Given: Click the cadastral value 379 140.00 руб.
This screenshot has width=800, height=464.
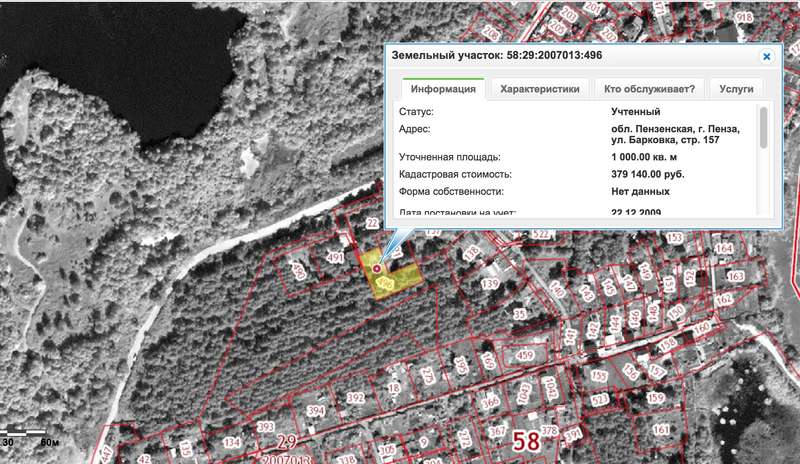Looking at the screenshot, I should point(647,174).
